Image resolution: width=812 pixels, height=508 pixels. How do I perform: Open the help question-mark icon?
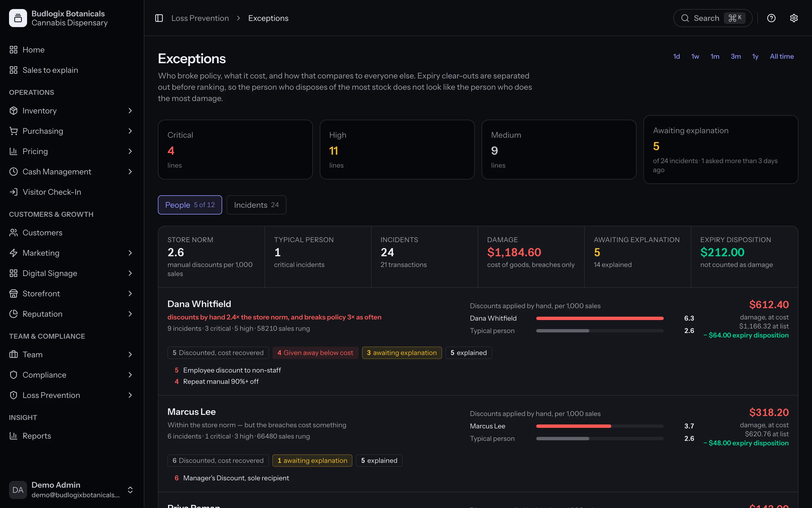[x=771, y=18]
